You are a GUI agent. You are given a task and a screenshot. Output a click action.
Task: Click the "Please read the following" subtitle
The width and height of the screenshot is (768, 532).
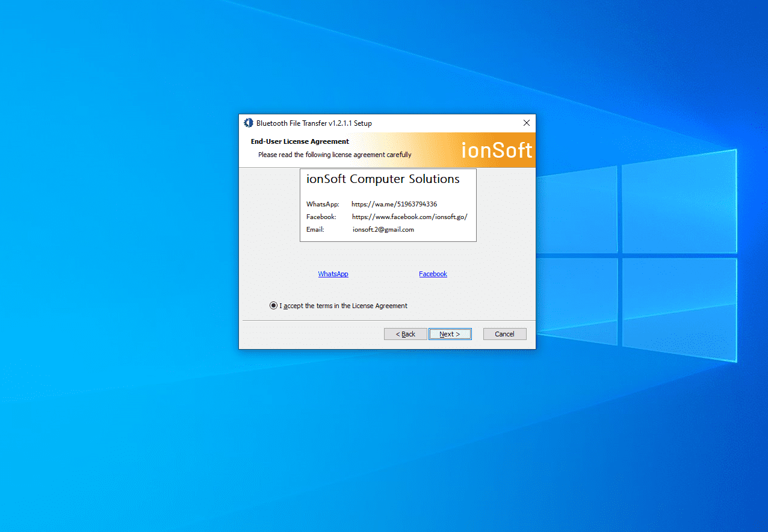pos(335,155)
